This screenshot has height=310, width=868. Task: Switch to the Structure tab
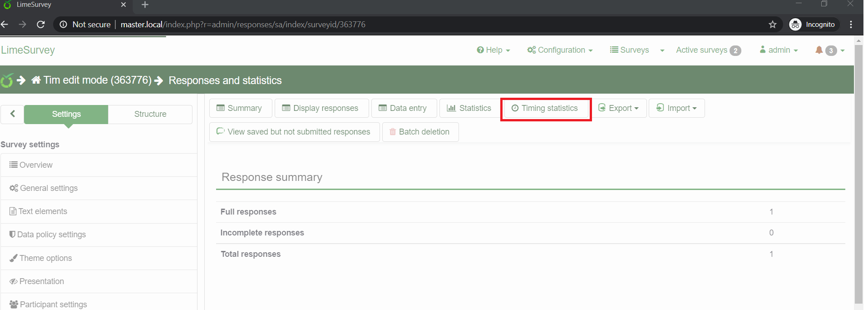tap(150, 114)
